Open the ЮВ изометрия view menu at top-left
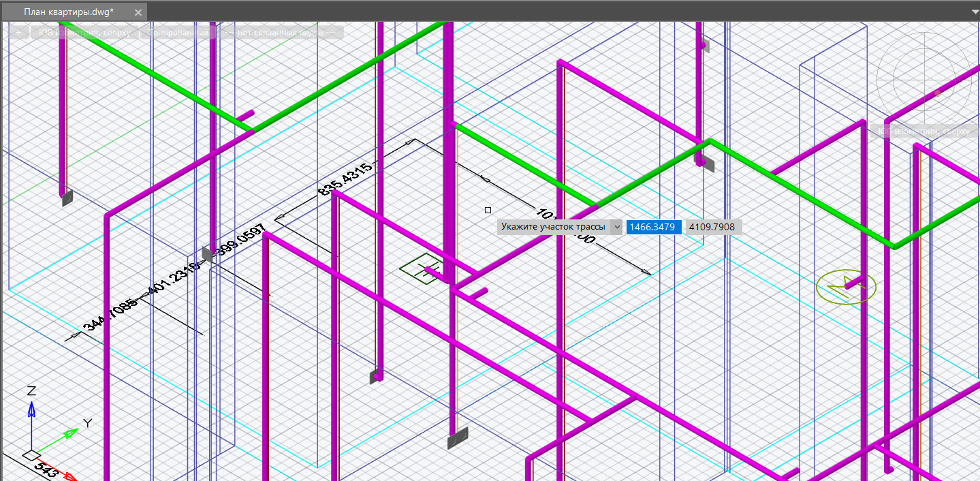The width and height of the screenshot is (980, 481). coord(85,32)
